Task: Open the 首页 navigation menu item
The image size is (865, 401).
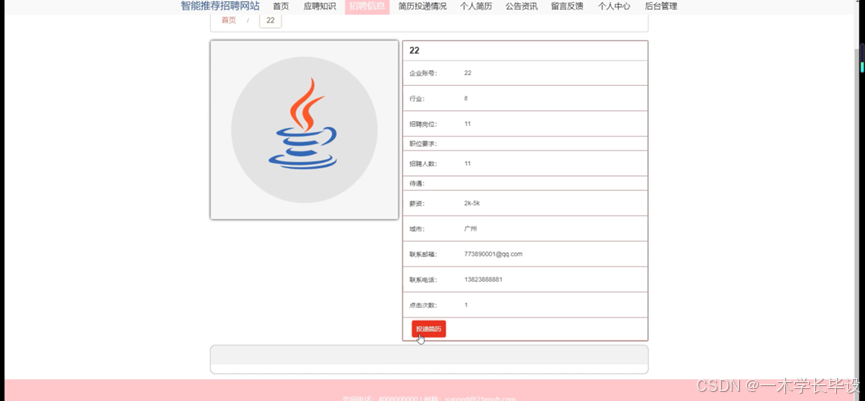Action: pos(281,7)
